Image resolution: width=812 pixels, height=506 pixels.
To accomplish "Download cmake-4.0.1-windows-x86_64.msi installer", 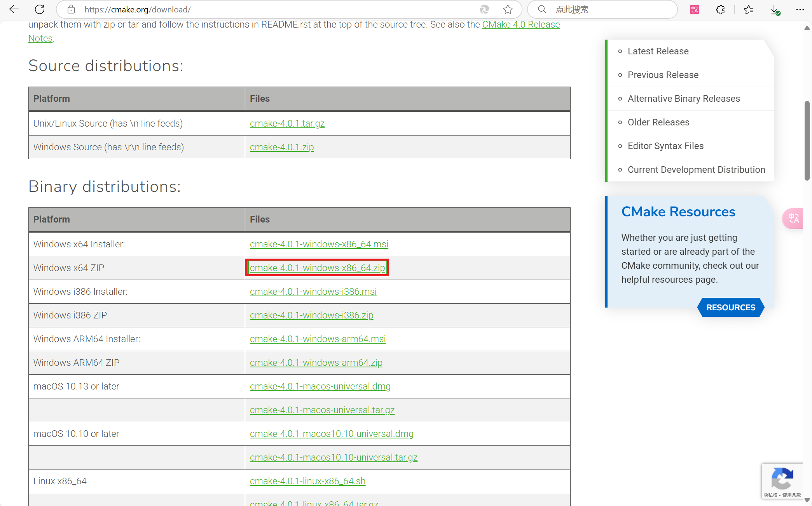I will (319, 244).
